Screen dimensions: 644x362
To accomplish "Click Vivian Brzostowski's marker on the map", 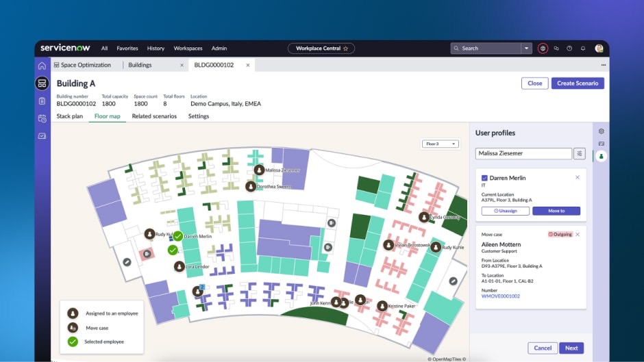I will (x=388, y=245).
